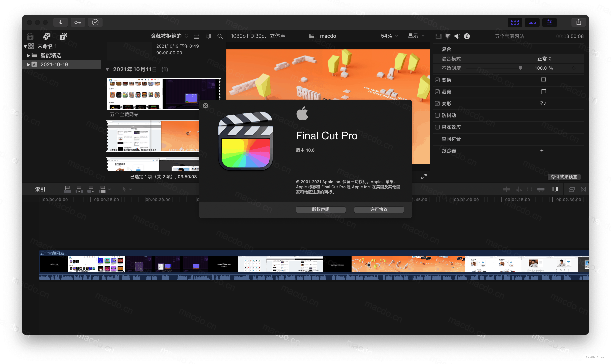The image size is (611, 364).
Task: Open the audio inspector speaker icon
Action: tap(457, 36)
